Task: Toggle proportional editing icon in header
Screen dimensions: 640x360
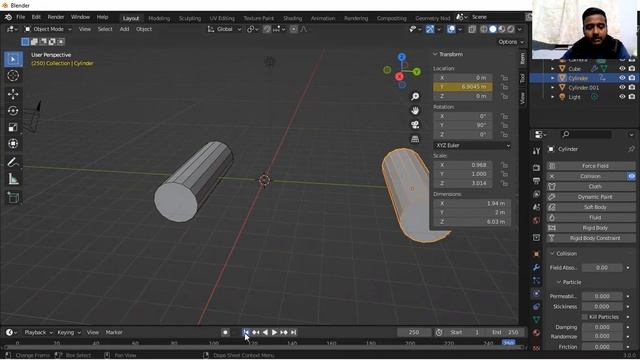Action: 293,29
